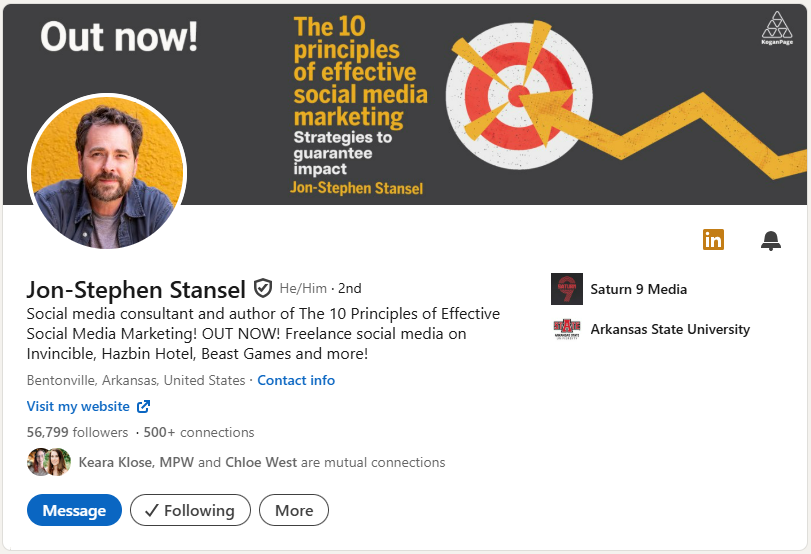The image size is (811, 554).
Task: Toggle the Following button
Action: click(x=190, y=510)
